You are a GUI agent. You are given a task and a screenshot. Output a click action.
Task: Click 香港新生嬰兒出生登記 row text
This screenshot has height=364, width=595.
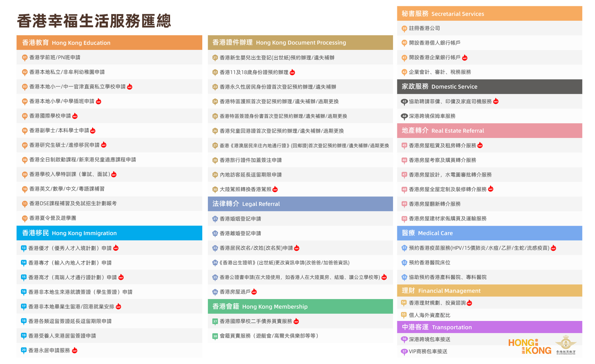click(277, 58)
